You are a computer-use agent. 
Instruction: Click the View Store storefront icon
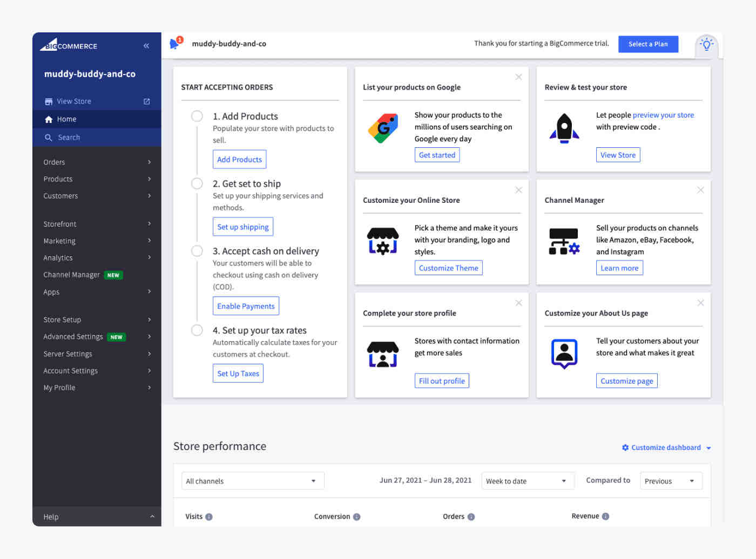[x=49, y=101]
